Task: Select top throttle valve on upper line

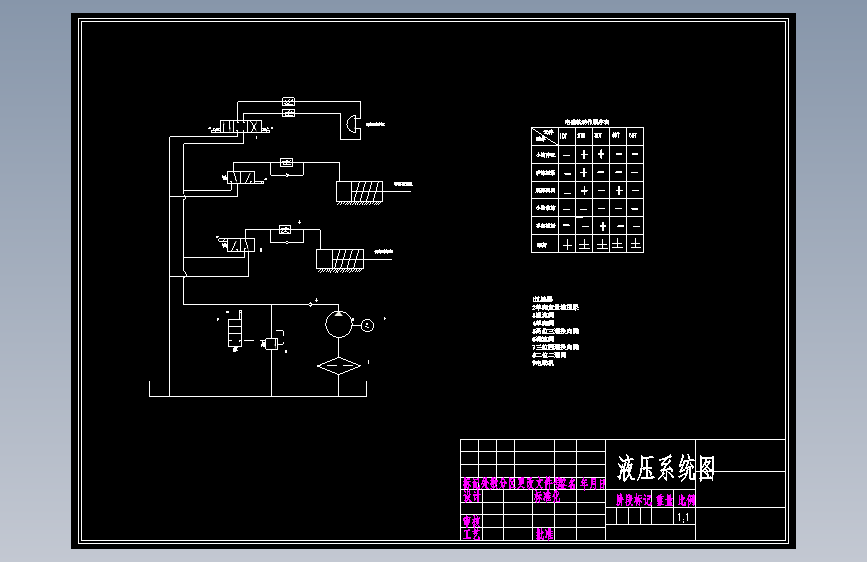Action: (289, 102)
